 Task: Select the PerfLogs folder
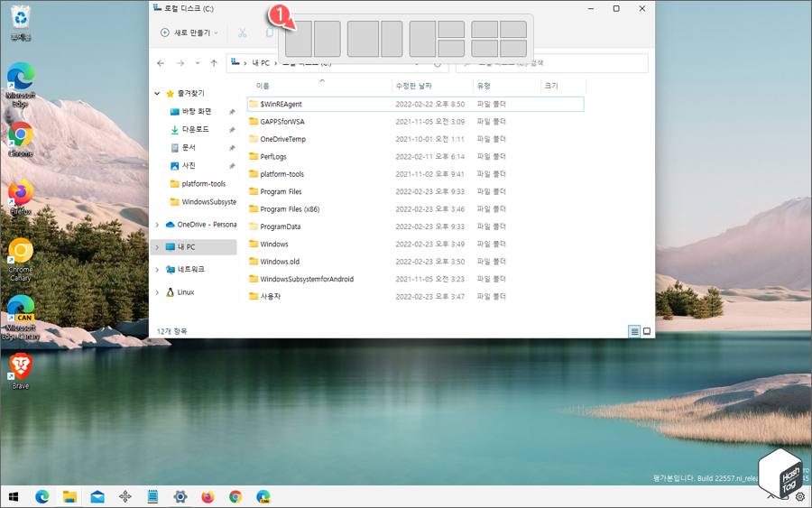pos(272,157)
